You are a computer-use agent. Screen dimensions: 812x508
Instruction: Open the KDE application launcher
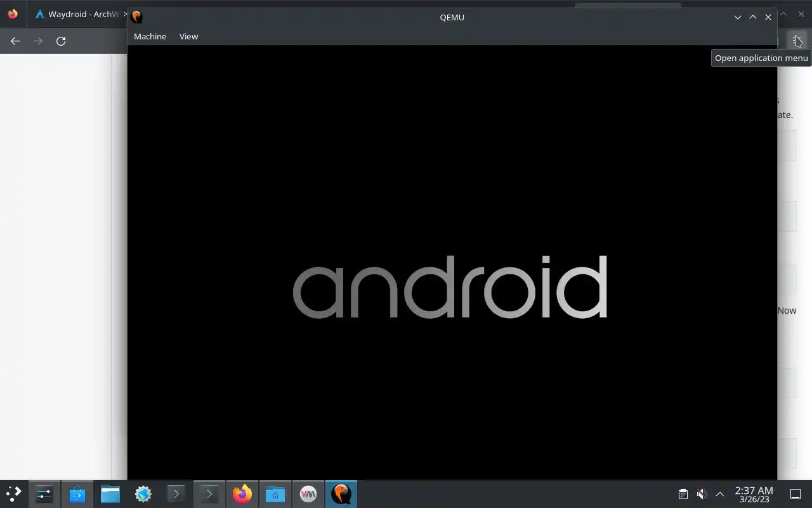pyautogui.click(x=14, y=493)
